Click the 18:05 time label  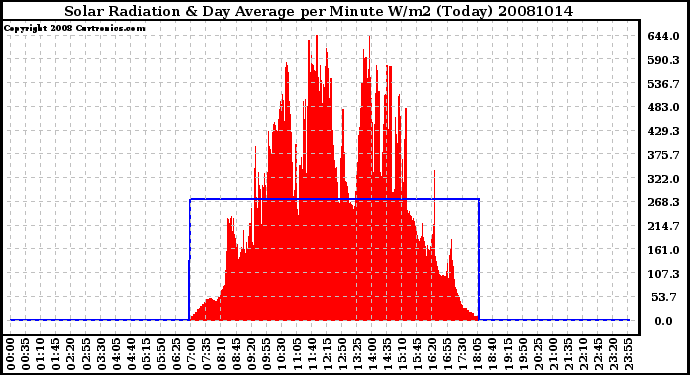pos(477,354)
